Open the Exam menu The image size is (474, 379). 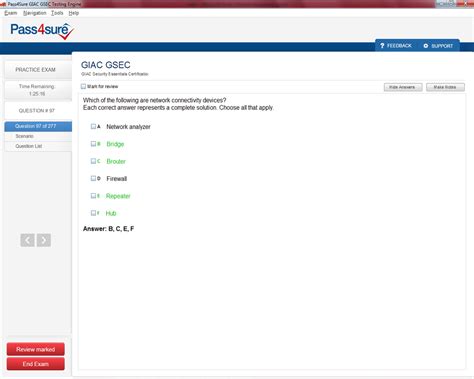pos(10,13)
